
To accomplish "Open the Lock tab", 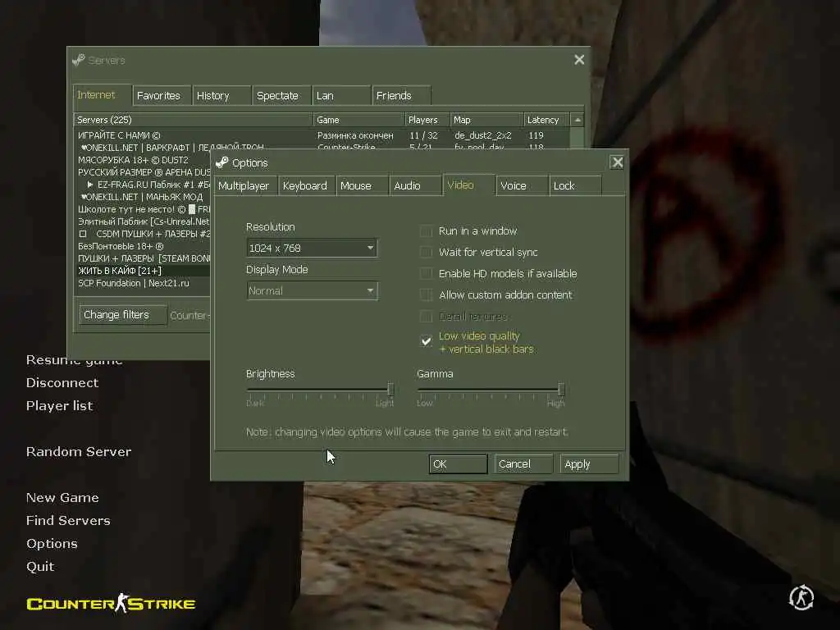I will point(575,185).
